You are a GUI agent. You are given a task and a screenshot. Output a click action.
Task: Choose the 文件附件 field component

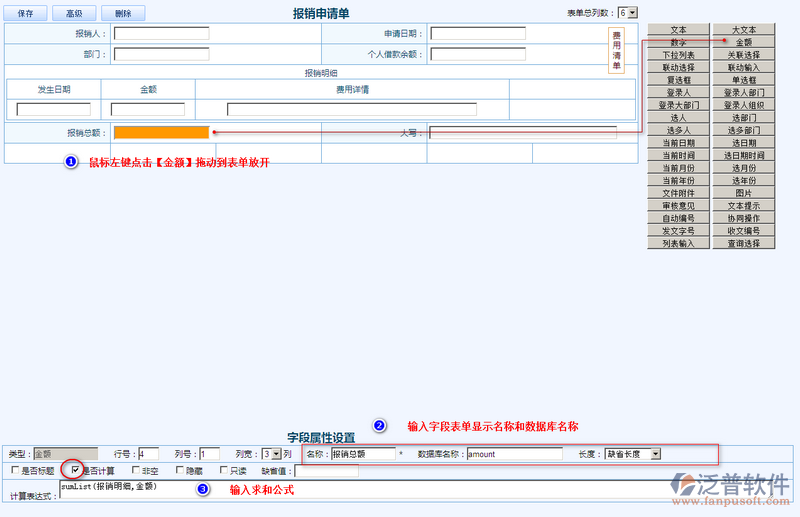tap(678, 193)
